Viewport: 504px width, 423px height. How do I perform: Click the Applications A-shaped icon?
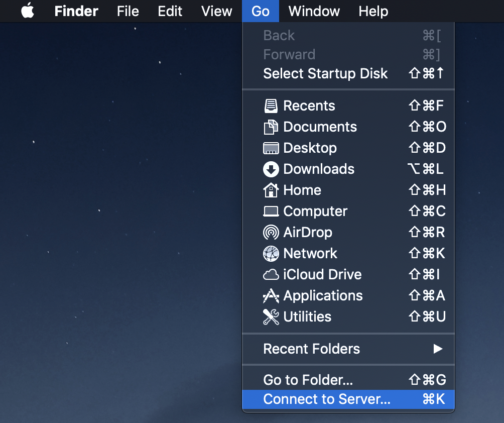271,296
